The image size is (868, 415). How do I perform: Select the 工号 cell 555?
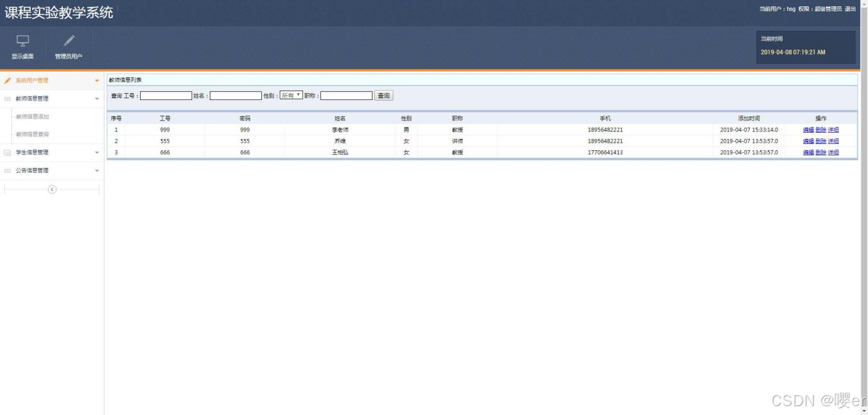[x=165, y=141]
